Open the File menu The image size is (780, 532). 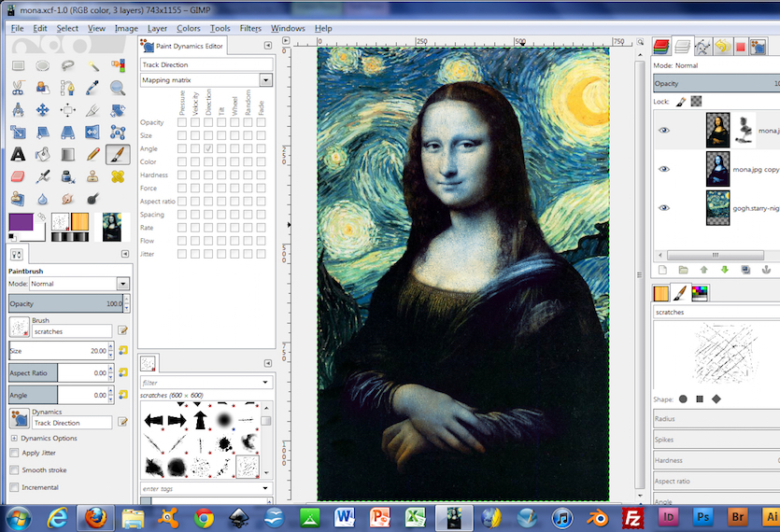17,28
